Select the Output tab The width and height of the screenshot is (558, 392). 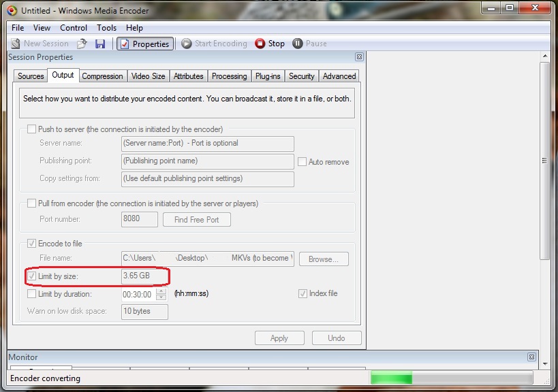click(63, 75)
